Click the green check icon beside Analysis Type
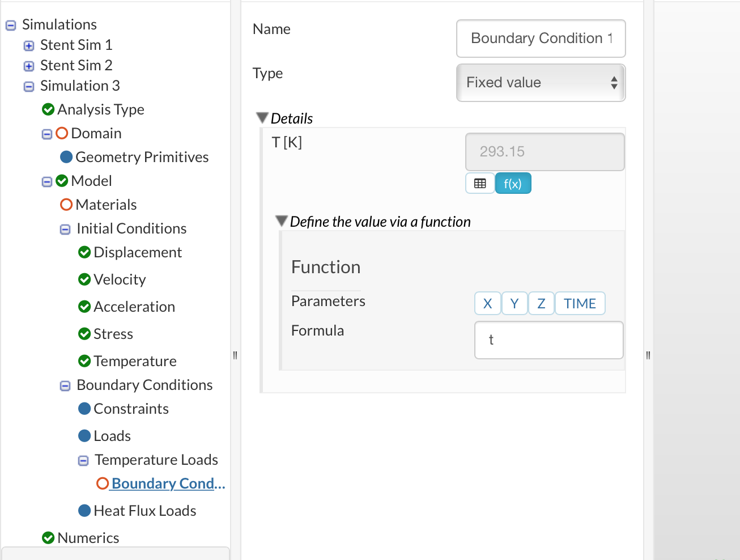This screenshot has height=560, width=740. tap(49, 109)
